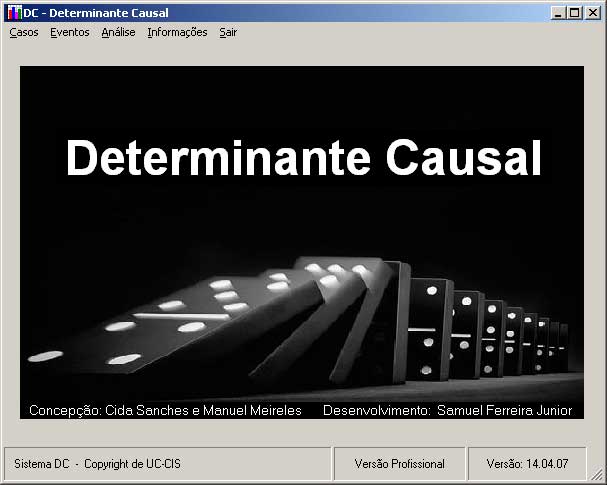This screenshot has width=607, height=485.
Task: Expand the Informações menu
Action: [177, 32]
